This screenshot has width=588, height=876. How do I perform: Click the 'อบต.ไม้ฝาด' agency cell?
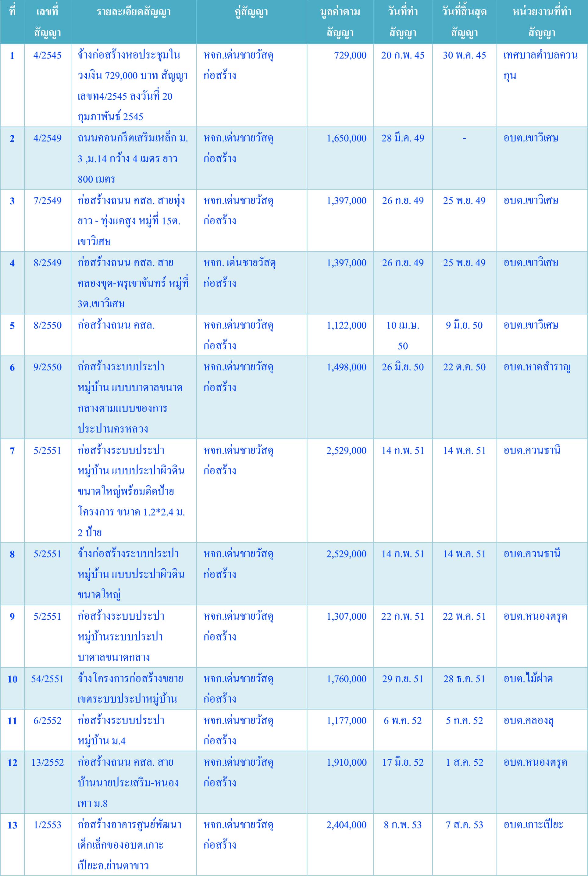click(x=528, y=679)
